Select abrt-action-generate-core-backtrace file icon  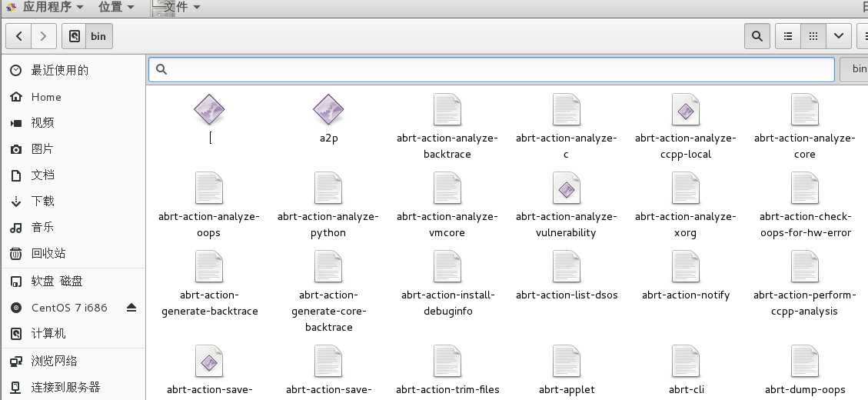click(328, 266)
